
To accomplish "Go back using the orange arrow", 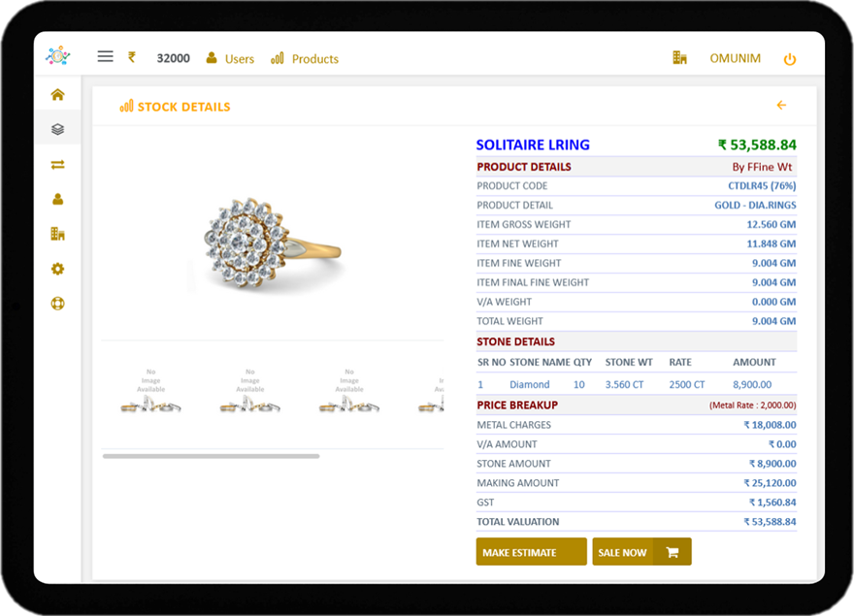I will pos(781,106).
